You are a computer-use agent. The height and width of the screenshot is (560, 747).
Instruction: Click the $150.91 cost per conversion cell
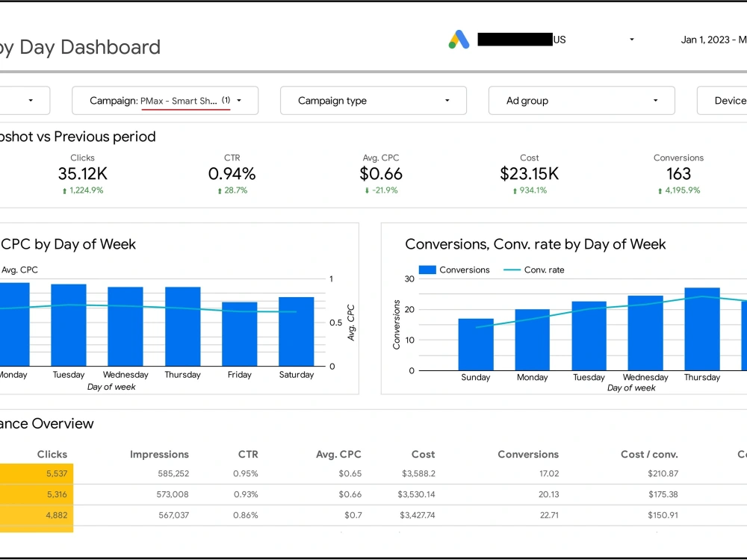(663, 515)
